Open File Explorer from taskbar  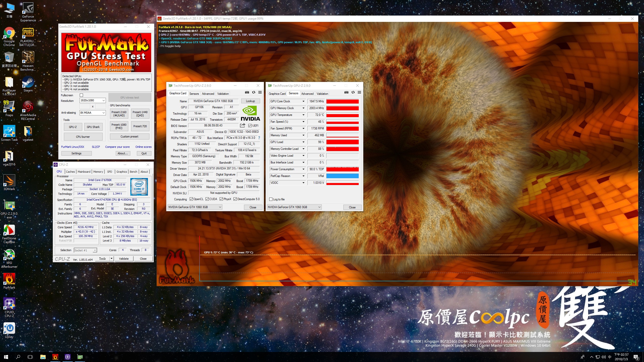(43, 357)
